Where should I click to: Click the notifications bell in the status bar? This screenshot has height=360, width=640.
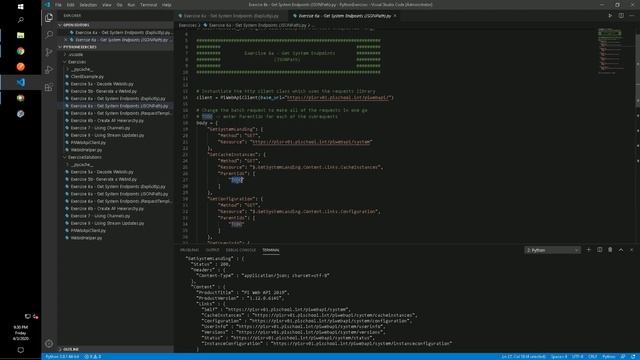point(633,357)
